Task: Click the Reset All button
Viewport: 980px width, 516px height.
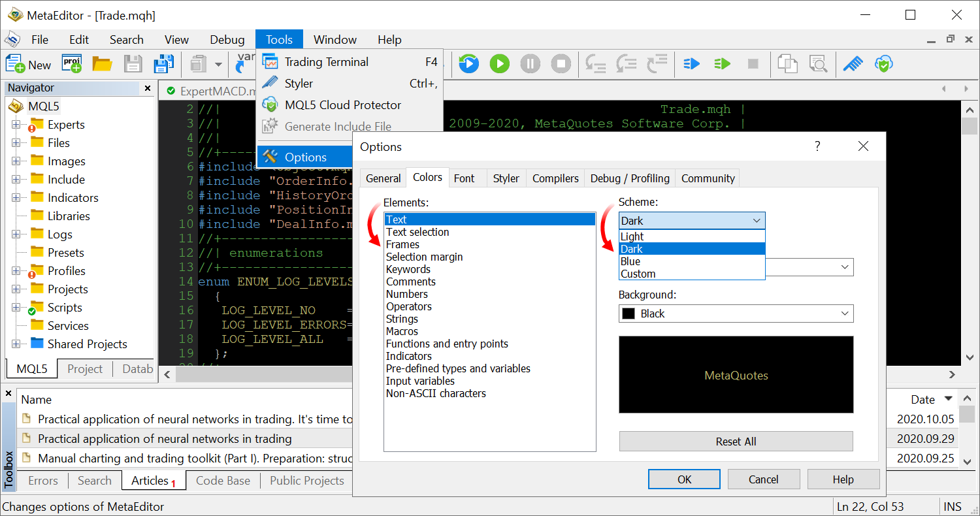Action: [736, 442]
